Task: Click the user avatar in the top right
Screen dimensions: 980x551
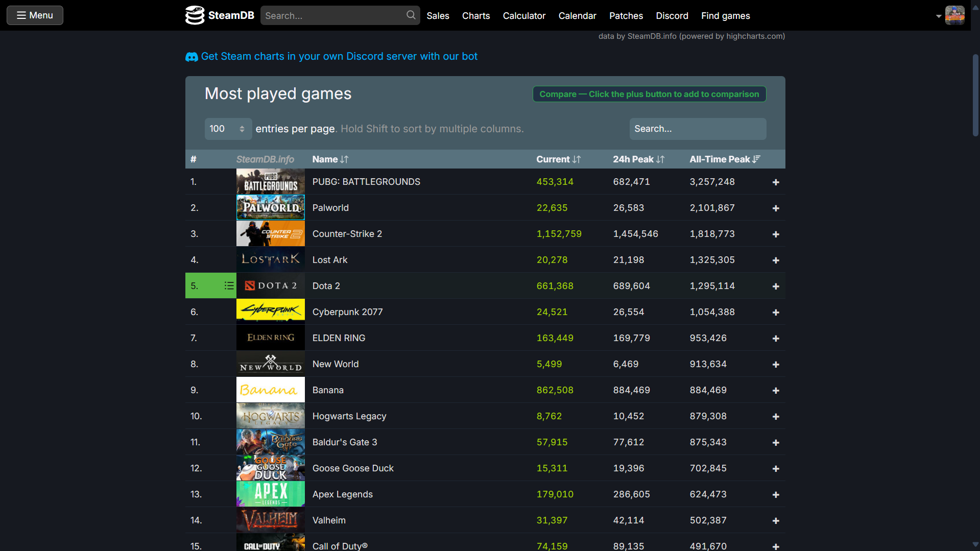Action: pyautogui.click(x=954, y=15)
